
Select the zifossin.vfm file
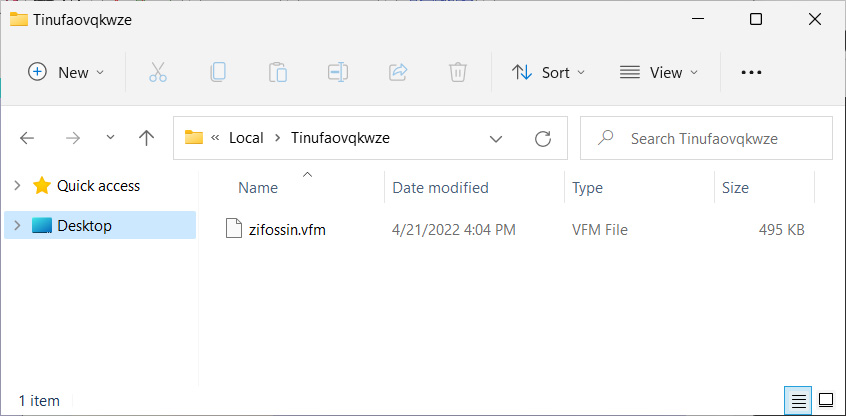point(288,230)
